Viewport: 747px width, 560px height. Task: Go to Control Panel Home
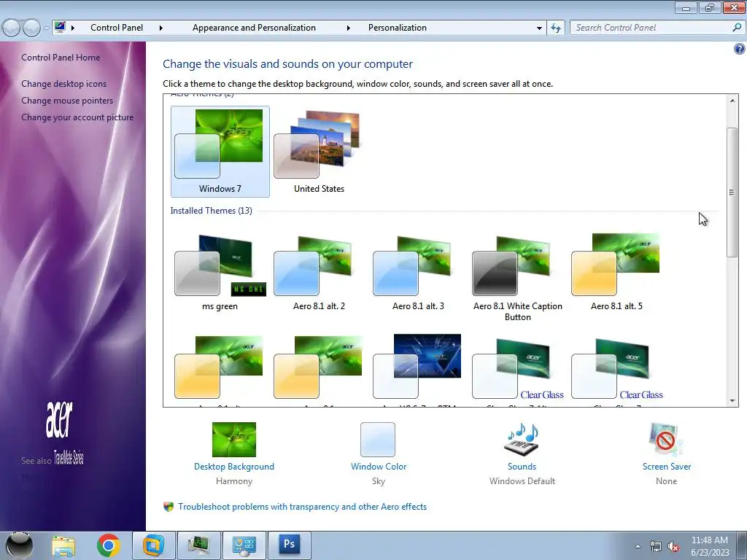61,58
